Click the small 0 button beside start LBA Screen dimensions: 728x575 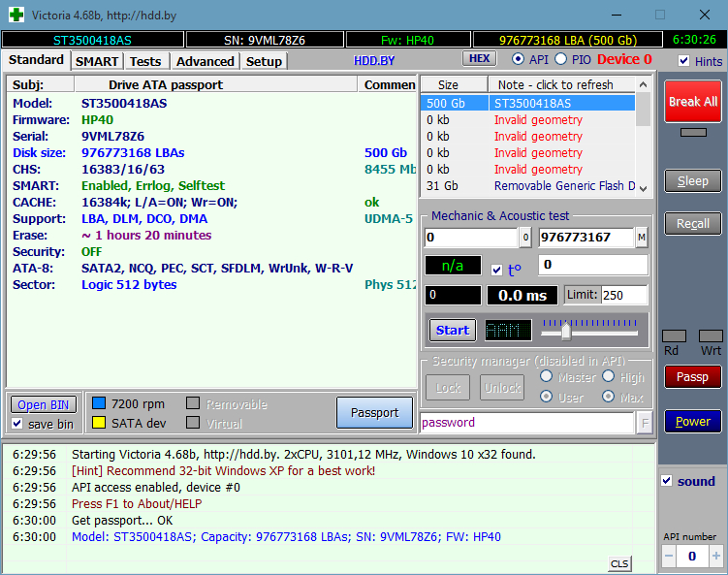(525, 238)
